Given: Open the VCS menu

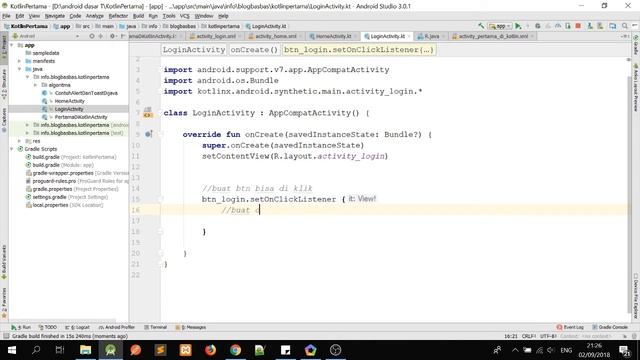Looking at the screenshot, I should coord(184,16).
